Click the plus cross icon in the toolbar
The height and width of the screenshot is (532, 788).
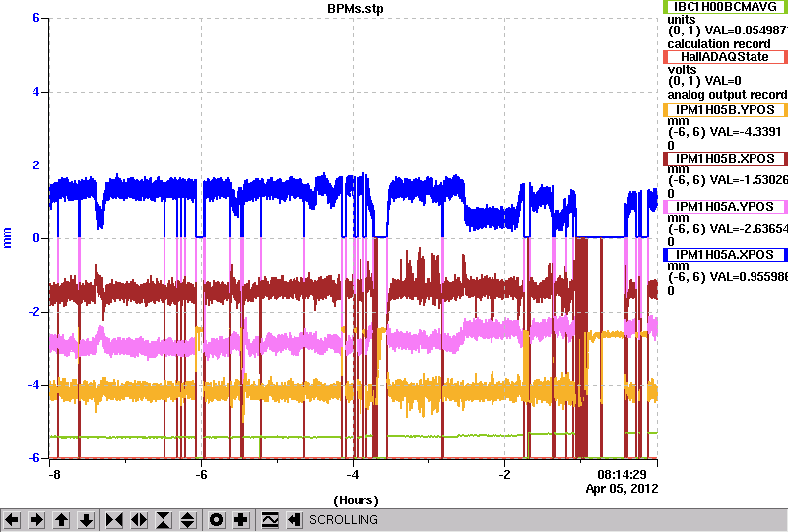(241, 520)
